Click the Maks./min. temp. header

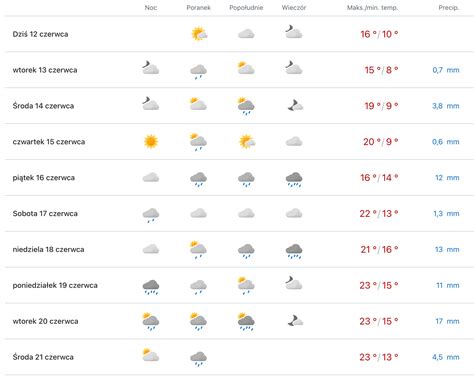coord(372,7)
